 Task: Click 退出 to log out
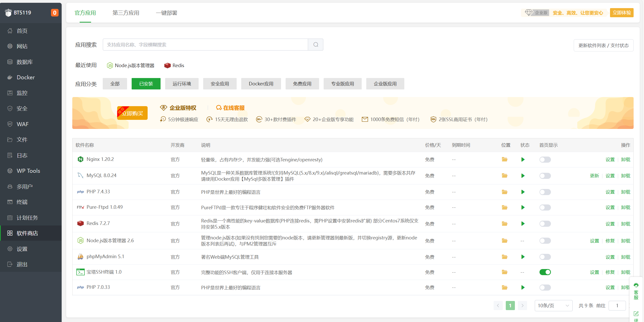(31, 264)
